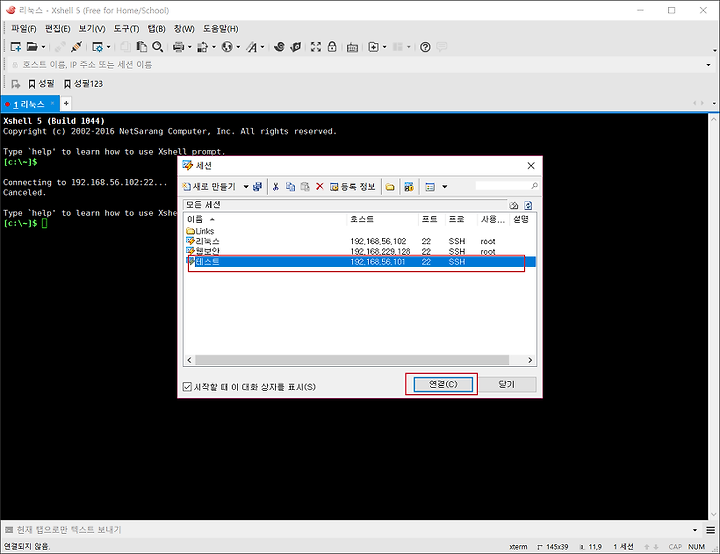Open the 보기(V) menu
This screenshot has height=554, width=720.
click(x=91, y=29)
